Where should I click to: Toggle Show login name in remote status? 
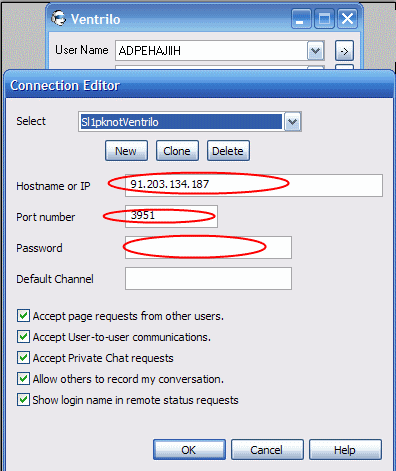click(23, 400)
